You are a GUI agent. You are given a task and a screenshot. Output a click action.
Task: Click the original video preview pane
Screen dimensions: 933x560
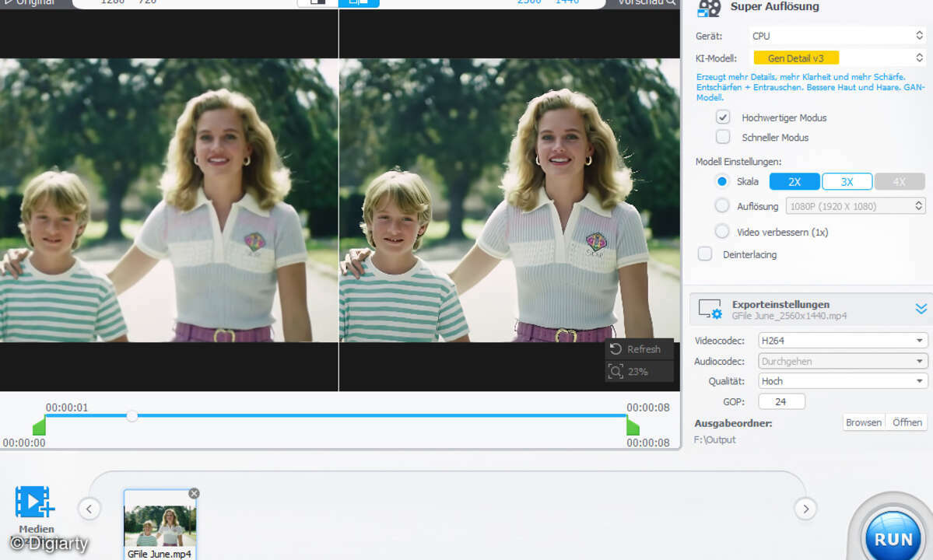[169, 200]
